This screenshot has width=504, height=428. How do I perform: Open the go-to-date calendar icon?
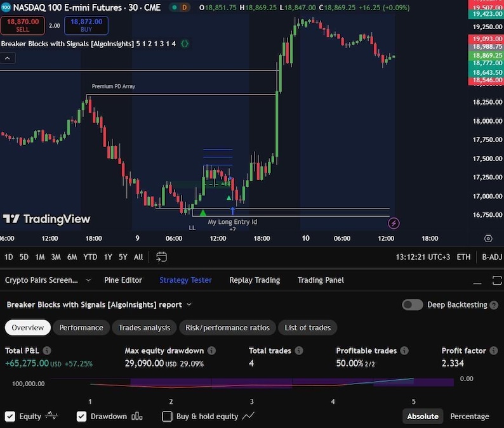[161, 257]
